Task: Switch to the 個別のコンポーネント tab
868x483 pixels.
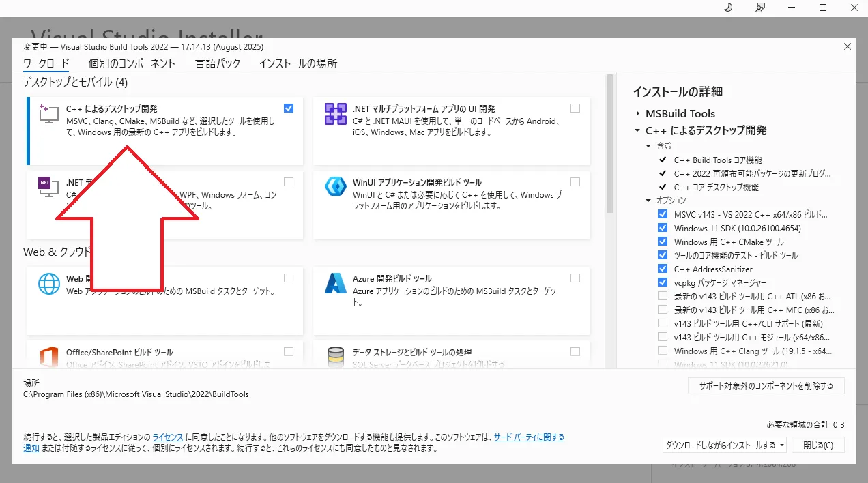Action: click(x=132, y=63)
